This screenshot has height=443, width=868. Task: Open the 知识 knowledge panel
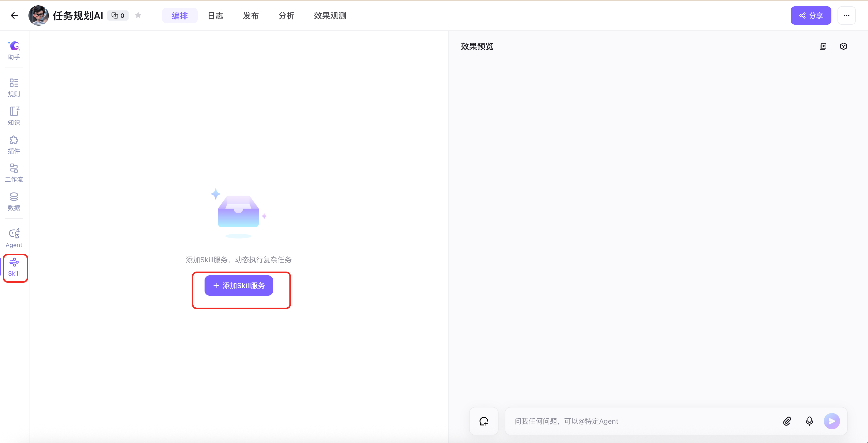pos(14,116)
